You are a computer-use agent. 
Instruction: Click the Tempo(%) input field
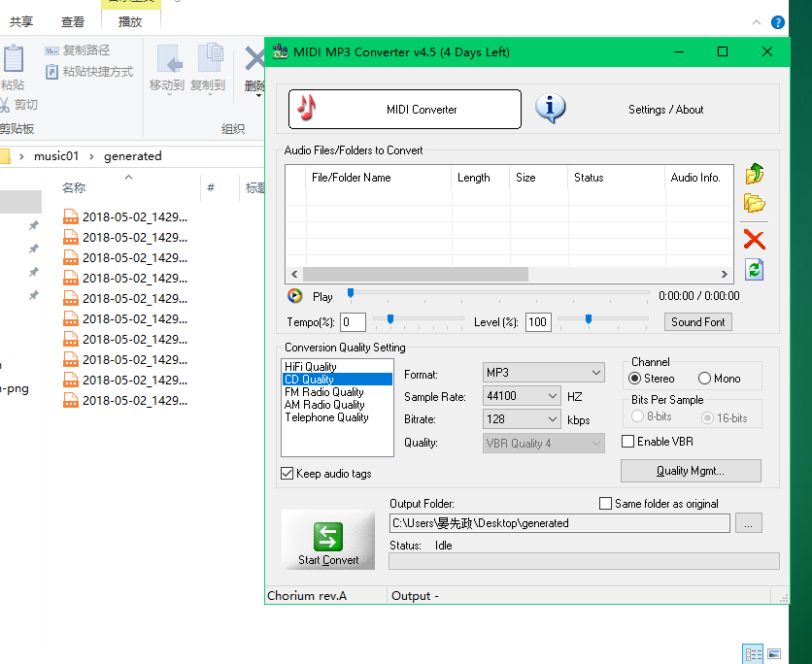(x=354, y=322)
